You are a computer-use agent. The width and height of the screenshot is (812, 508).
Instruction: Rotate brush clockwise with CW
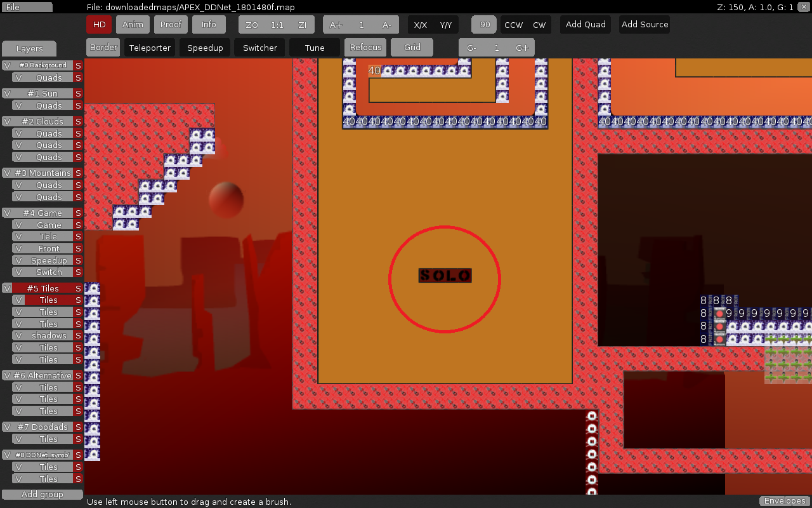click(539, 25)
